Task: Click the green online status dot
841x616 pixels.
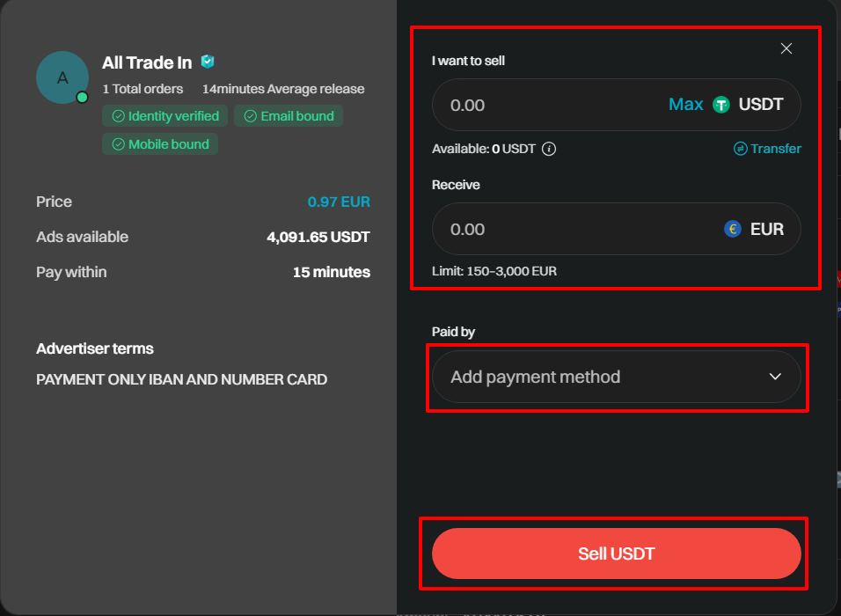Action: tap(82, 97)
